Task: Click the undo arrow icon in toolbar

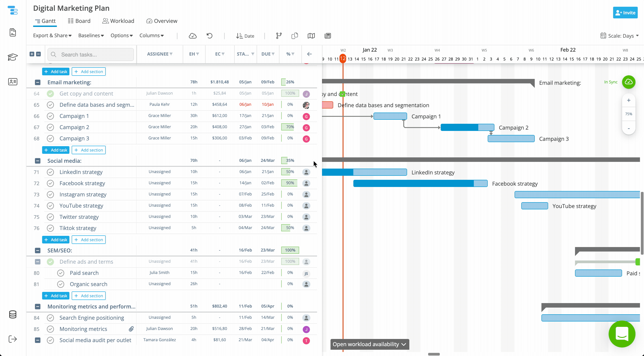Action: 210,36
